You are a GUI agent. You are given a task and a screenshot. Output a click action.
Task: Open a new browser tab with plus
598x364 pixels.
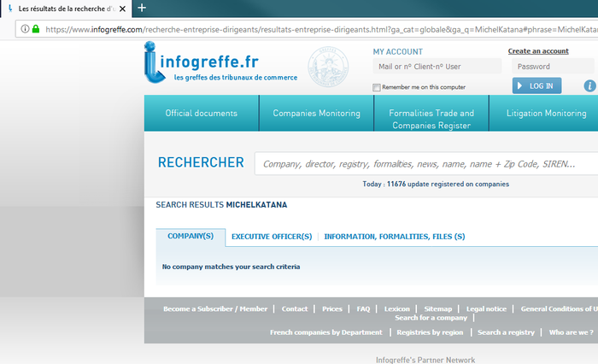click(x=142, y=8)
